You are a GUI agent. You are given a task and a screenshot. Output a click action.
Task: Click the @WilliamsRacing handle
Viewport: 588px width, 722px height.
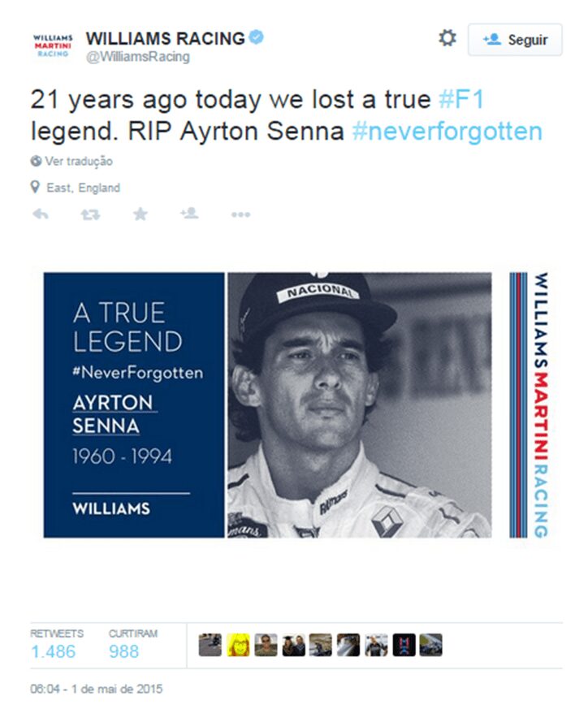(137, 57)
